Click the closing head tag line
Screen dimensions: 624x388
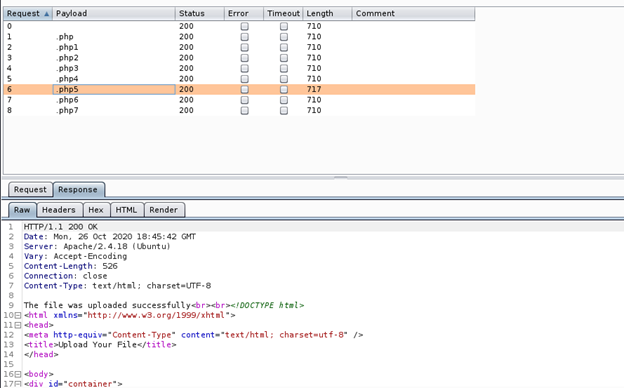coord(41,355)
